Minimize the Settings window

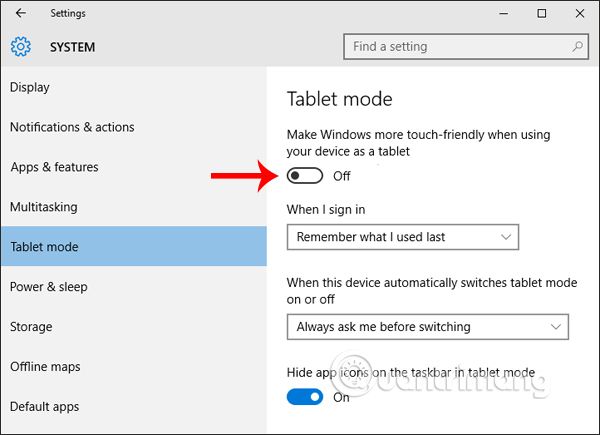[504, 13]
